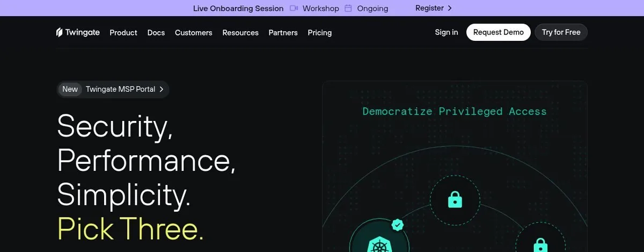The height and width of the screenshot is (252, 644).
Task: Click the Ongoing label in the banner
Action: (x=372, y=8)
